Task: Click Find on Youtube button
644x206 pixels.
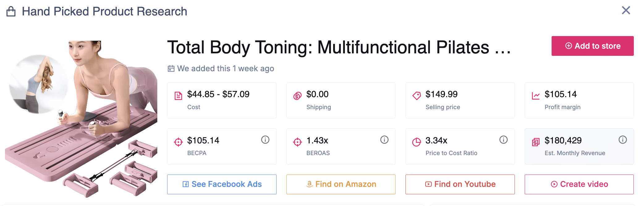Action: click(x=460, y=184)
